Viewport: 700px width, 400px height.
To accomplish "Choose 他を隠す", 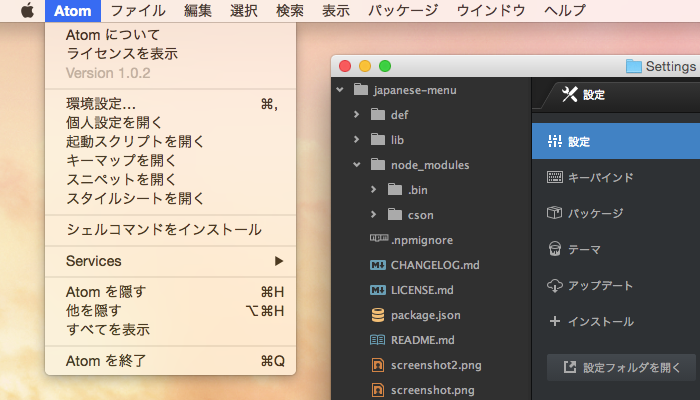I will tap(171, 311).
